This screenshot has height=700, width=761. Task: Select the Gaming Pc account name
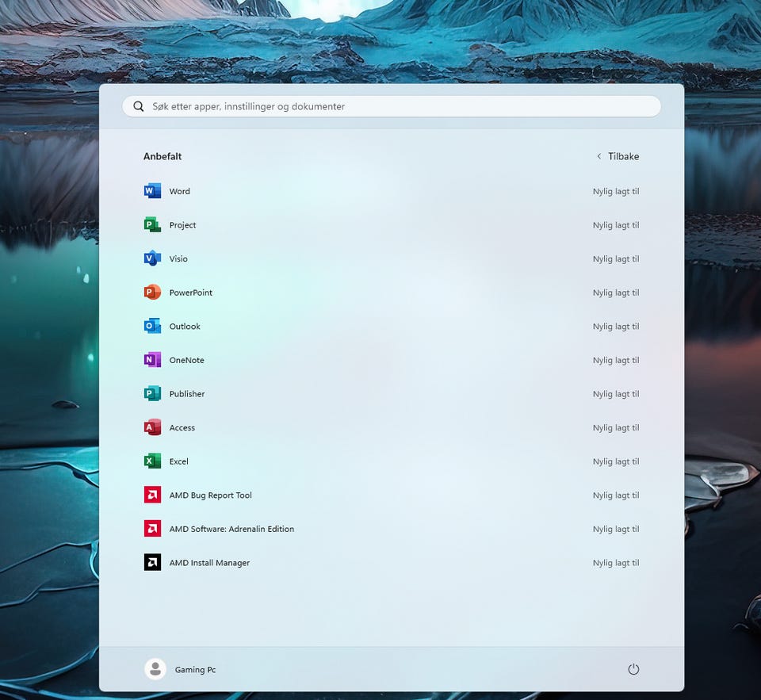tap(195, 669)
